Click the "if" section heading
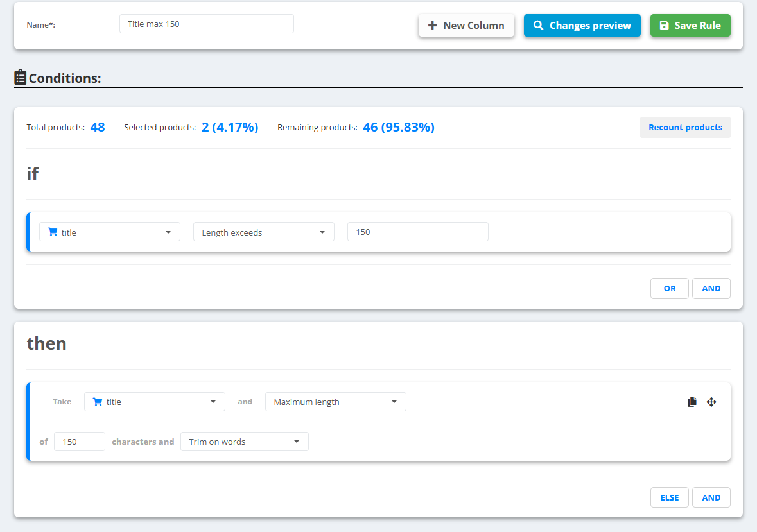The height and width of the screenshot is (532, 757). point(32,174)
